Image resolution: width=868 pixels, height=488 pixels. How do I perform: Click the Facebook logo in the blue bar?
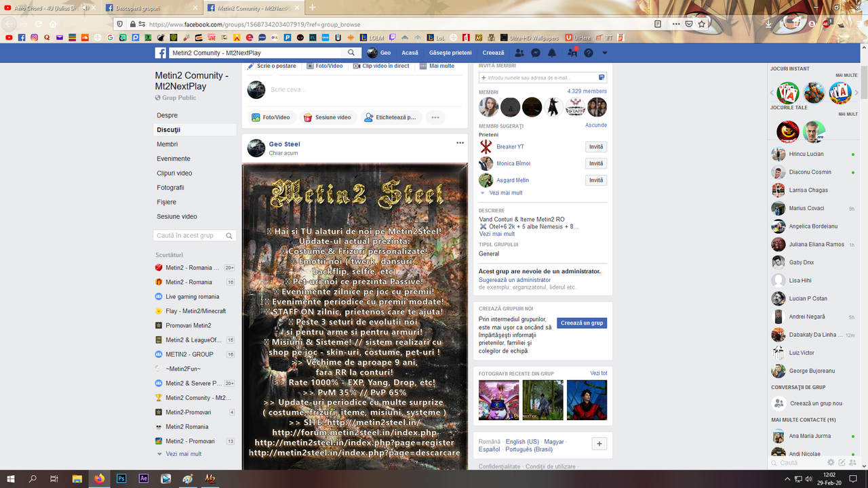point(161,53)
